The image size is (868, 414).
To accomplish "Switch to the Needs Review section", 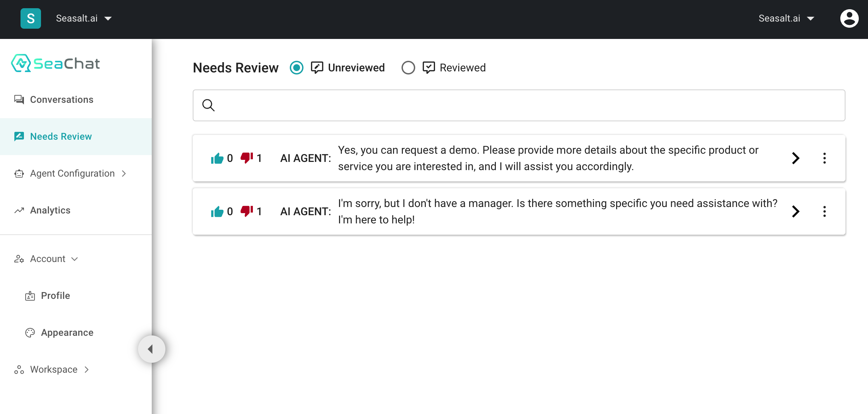I will coord(61,136).
